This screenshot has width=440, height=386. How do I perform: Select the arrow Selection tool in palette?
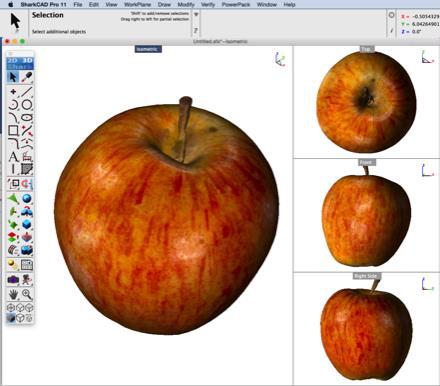click(x=13, y=77)
